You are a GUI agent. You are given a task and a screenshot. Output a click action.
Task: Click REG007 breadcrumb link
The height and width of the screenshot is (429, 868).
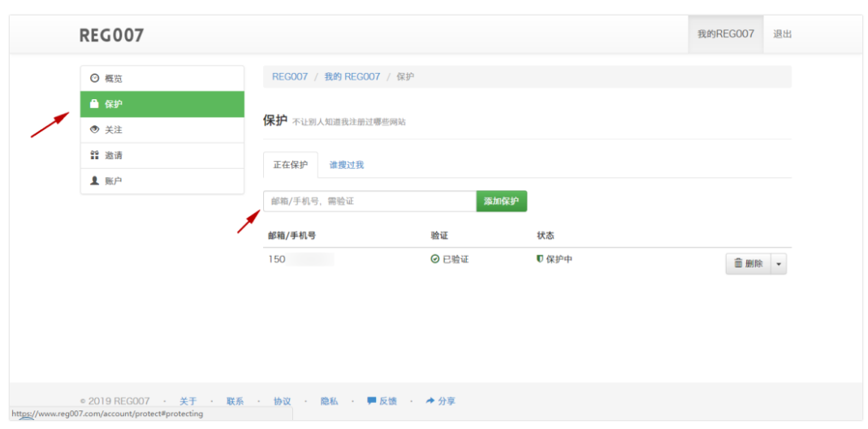coord(290,76)
